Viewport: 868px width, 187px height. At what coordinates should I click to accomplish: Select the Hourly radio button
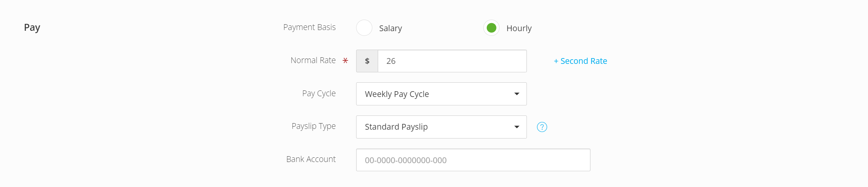tap(491, 28)
